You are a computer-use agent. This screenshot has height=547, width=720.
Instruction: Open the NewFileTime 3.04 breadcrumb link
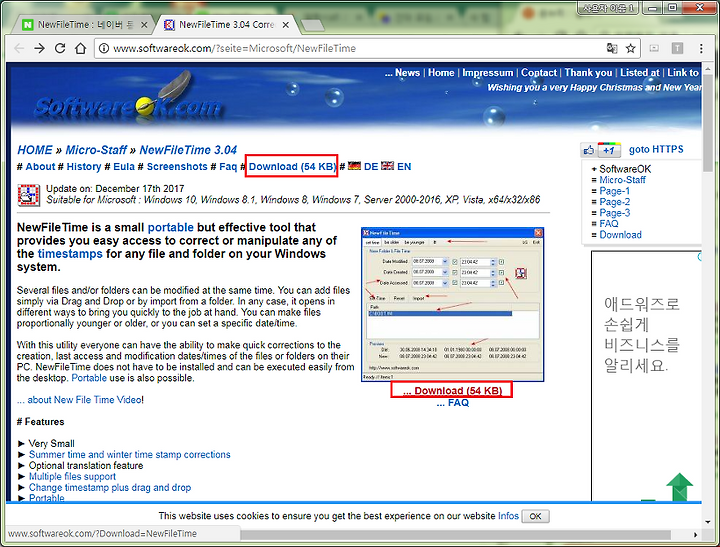(188, 150)
